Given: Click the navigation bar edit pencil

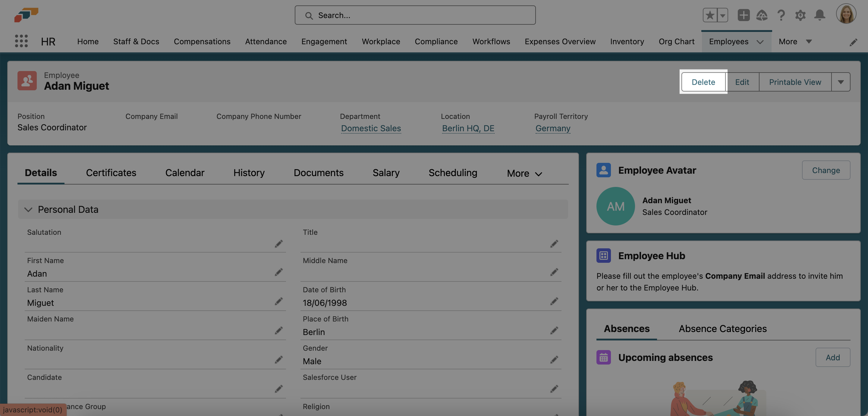Looking at the screenshot, I should 853,42.
